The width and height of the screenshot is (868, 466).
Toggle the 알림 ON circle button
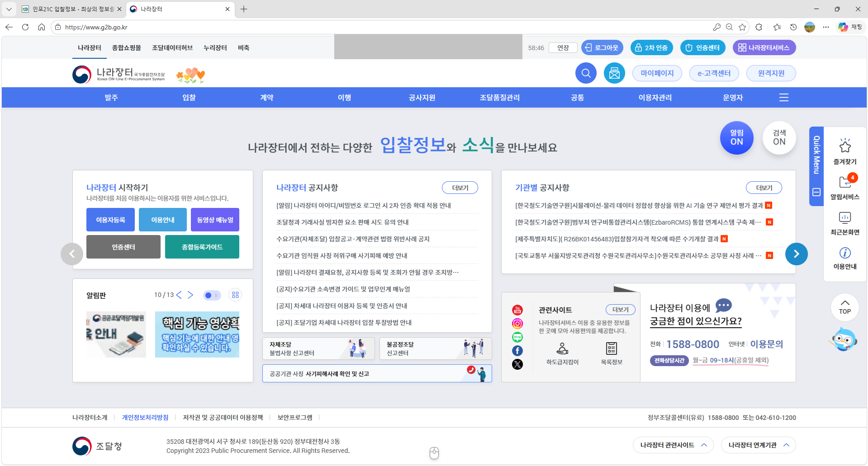(x=737, y=138)
